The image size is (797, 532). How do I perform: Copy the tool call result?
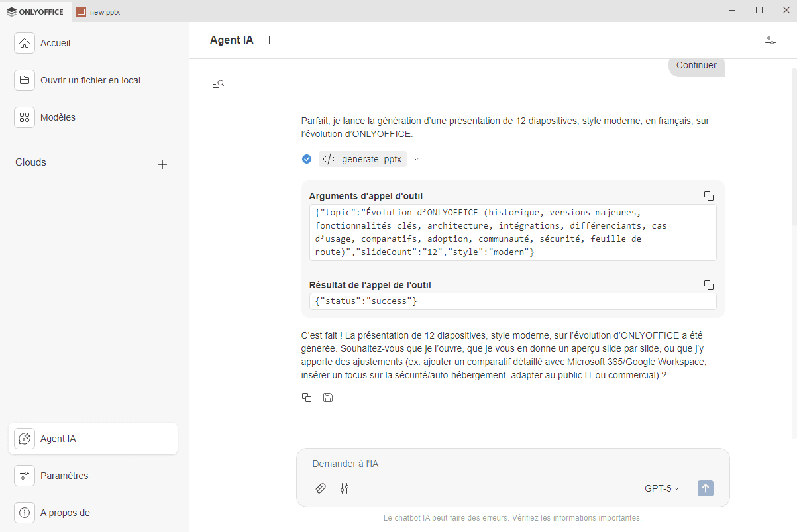coord(708,285)
